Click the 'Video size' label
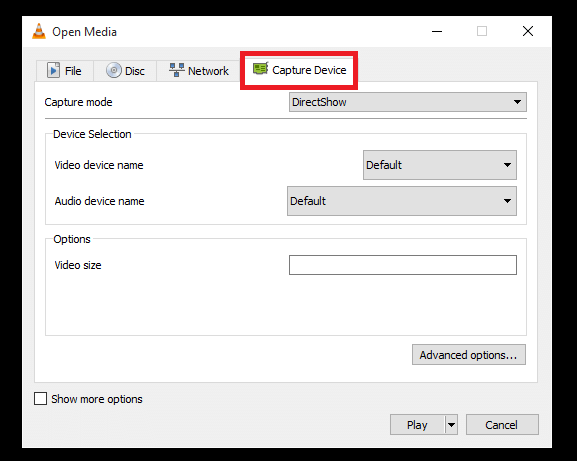This screenshot has width=577, height=461. (78, 265)
